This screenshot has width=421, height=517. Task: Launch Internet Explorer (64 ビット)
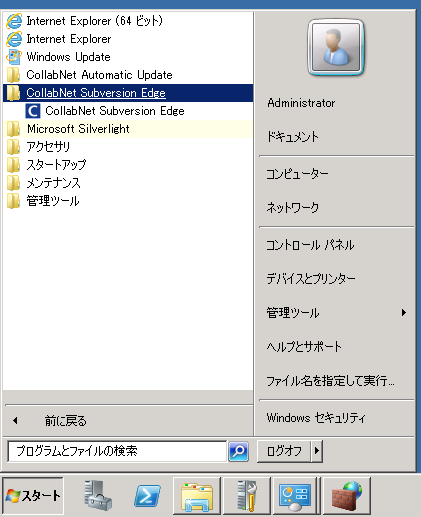tap(128, 21)
